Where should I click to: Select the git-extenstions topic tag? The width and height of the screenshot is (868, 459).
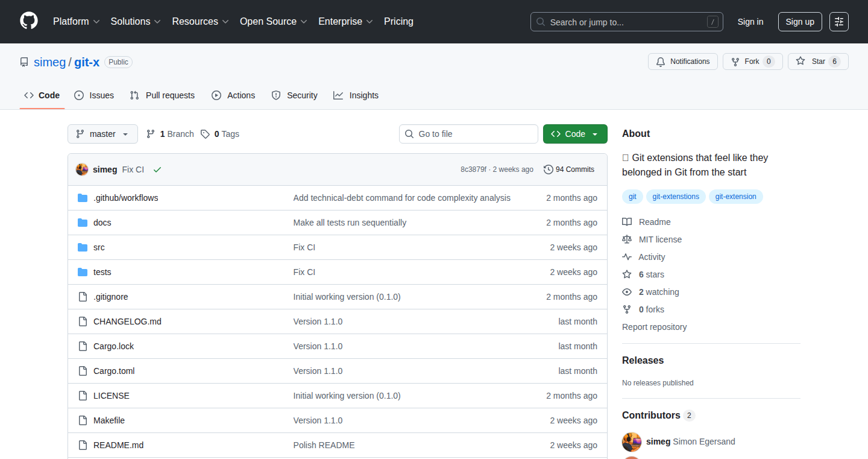click(x=676, y=197)
